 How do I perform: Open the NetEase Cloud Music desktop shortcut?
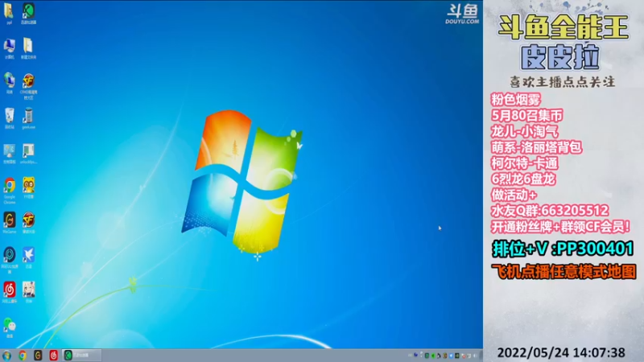click(9, 292)
